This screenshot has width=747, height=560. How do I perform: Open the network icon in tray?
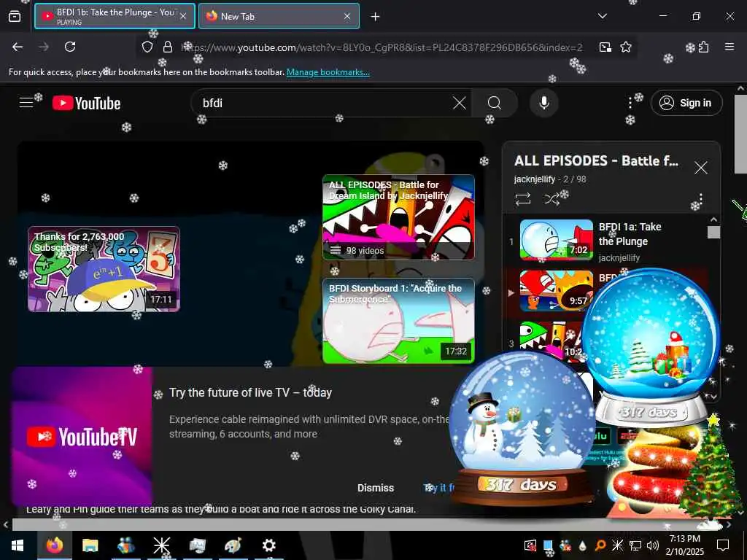click(x=635, y=545)
